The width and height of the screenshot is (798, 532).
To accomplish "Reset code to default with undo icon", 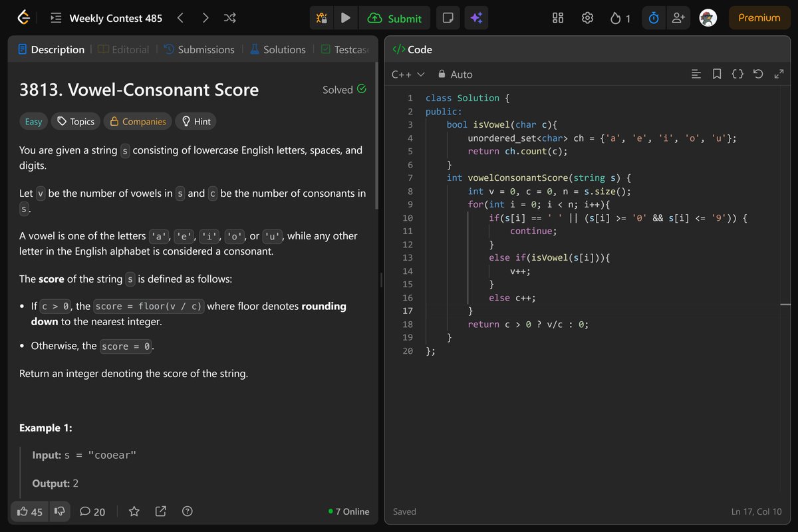I will (x=758, y=74).
